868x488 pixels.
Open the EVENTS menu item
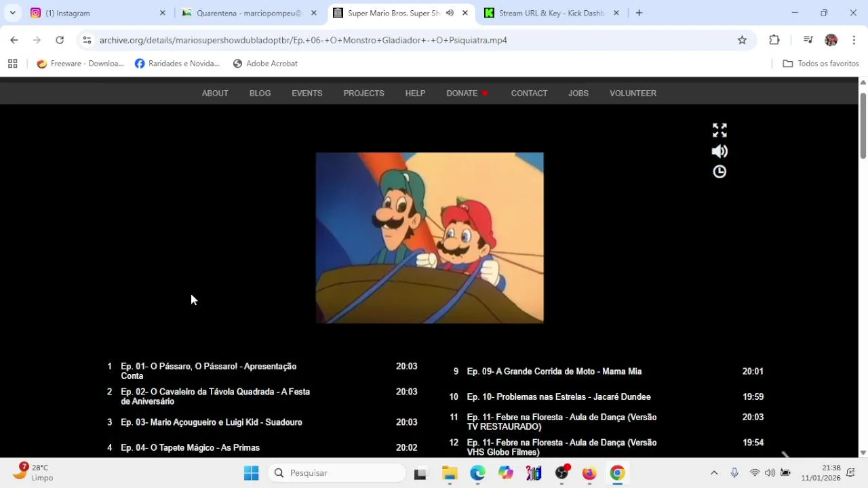pyautogui.click(x=307, y=93)
